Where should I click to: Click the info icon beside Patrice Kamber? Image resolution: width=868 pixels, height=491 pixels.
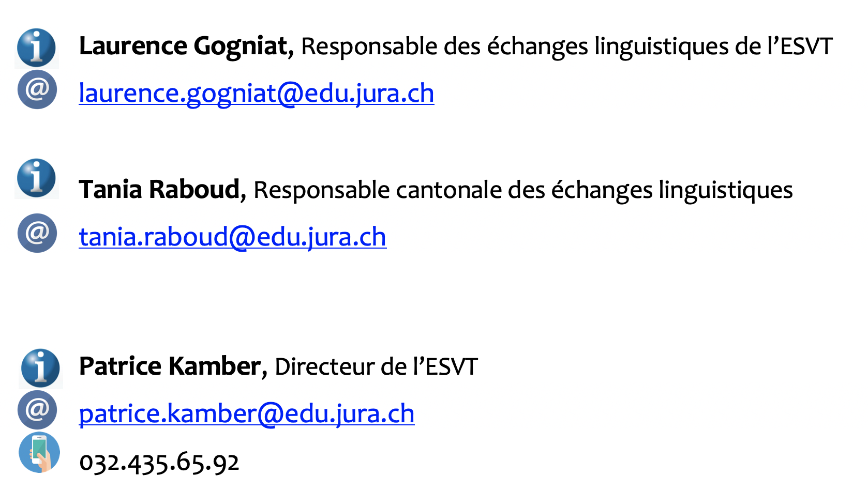40,368
